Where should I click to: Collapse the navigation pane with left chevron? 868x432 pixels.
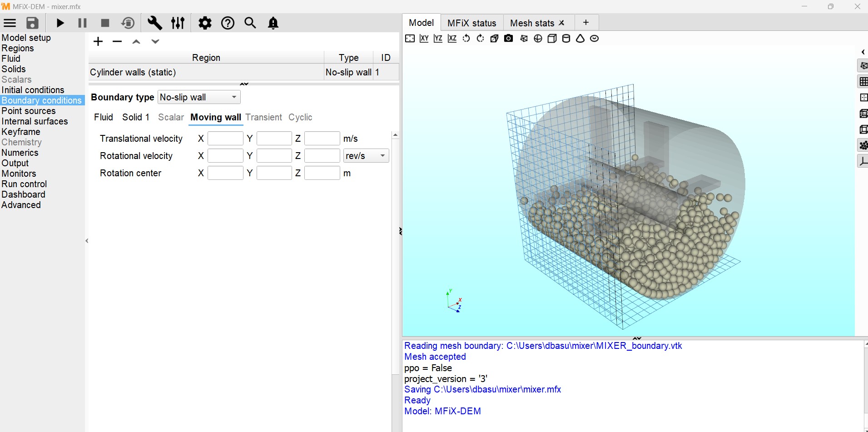(x=87, y=241)
